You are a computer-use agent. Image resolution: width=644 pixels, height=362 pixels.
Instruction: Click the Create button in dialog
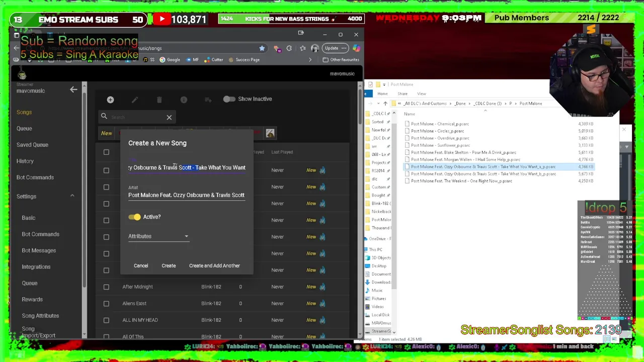click(169, 265)
